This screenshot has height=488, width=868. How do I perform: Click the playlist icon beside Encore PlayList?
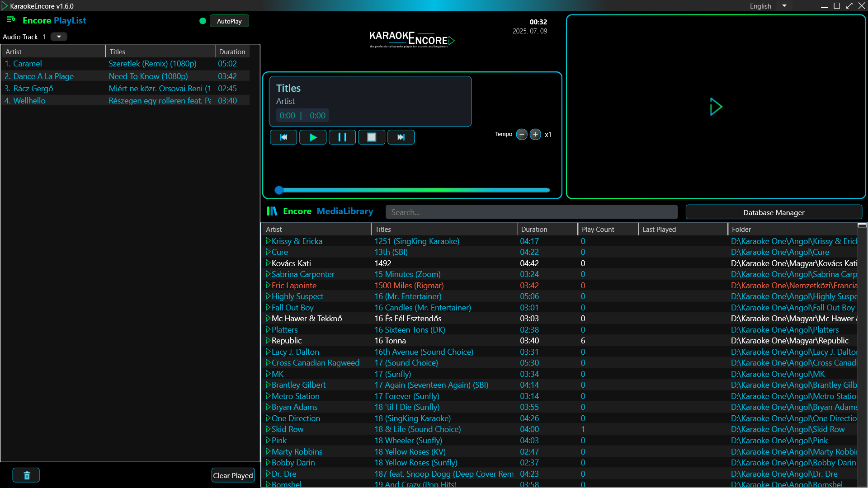click(x=11, y=20)
